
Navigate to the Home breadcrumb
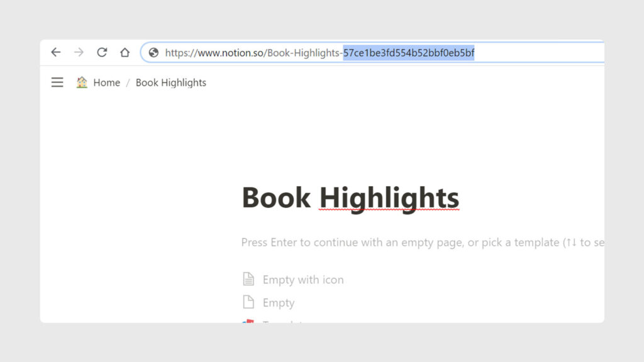point(106,82)
